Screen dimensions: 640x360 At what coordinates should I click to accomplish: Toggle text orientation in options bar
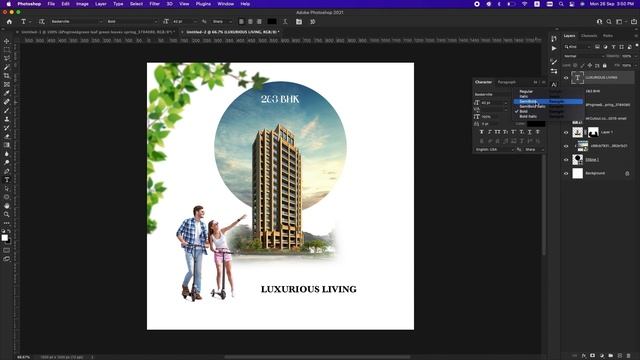[41, 22]
